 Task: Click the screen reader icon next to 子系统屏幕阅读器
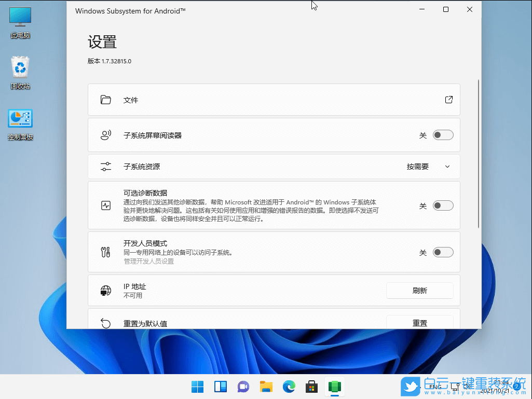pos(105,134)
